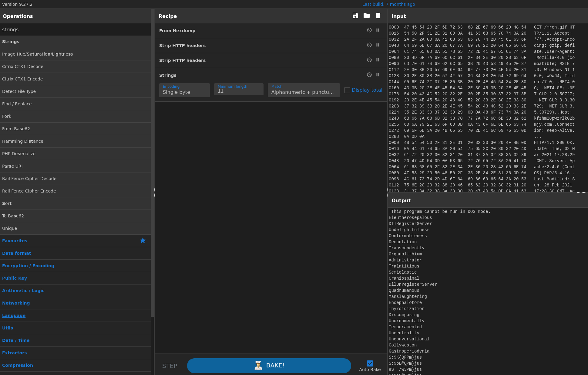Select From Base62 operation
588x375 pixels.
click(75, 129)
